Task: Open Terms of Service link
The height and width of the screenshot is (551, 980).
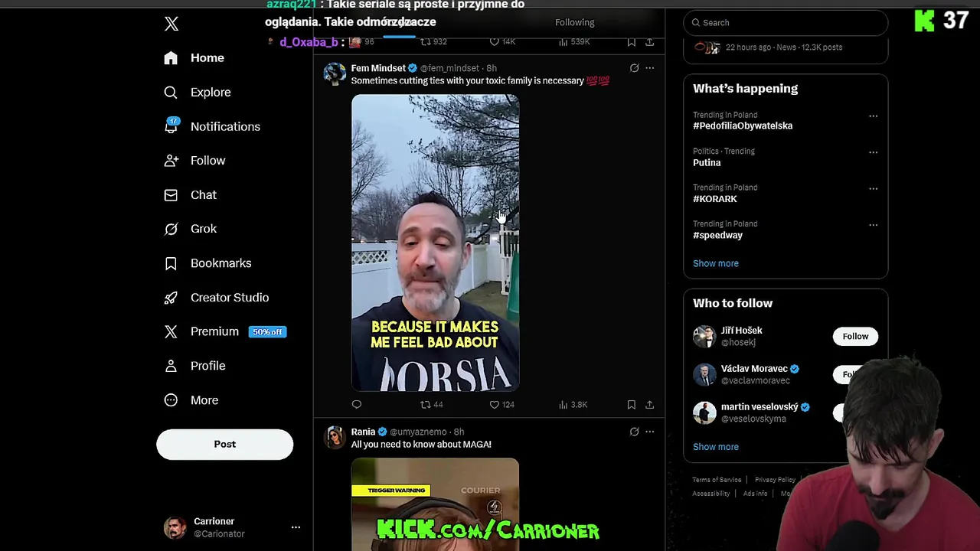Action: [717, 480]
